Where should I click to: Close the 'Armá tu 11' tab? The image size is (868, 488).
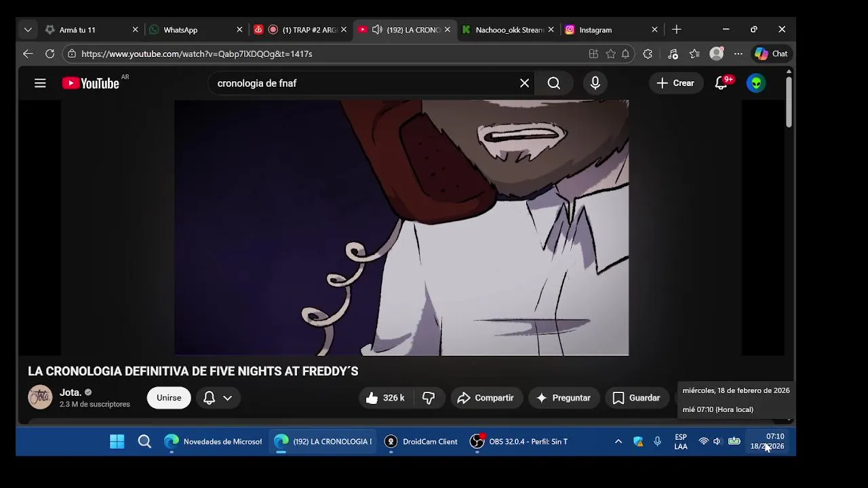click(x=135, y=30)
